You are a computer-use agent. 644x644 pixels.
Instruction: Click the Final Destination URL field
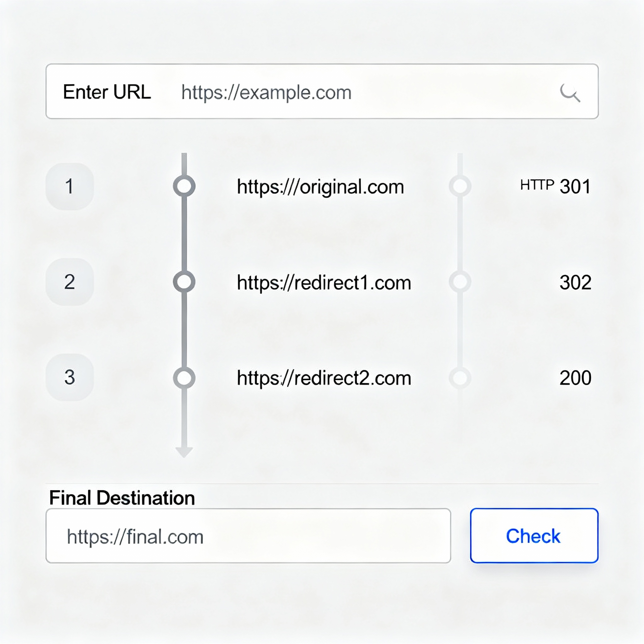tap(248, 536)
